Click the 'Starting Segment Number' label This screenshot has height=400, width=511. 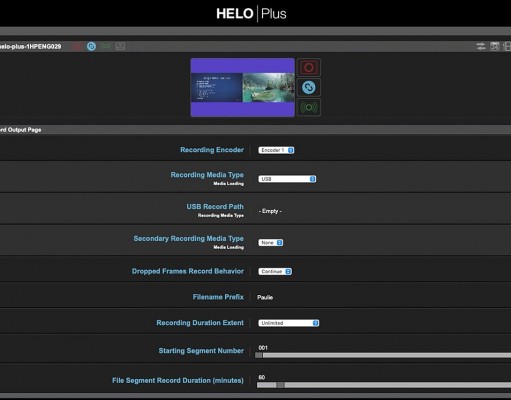(201, 351)
